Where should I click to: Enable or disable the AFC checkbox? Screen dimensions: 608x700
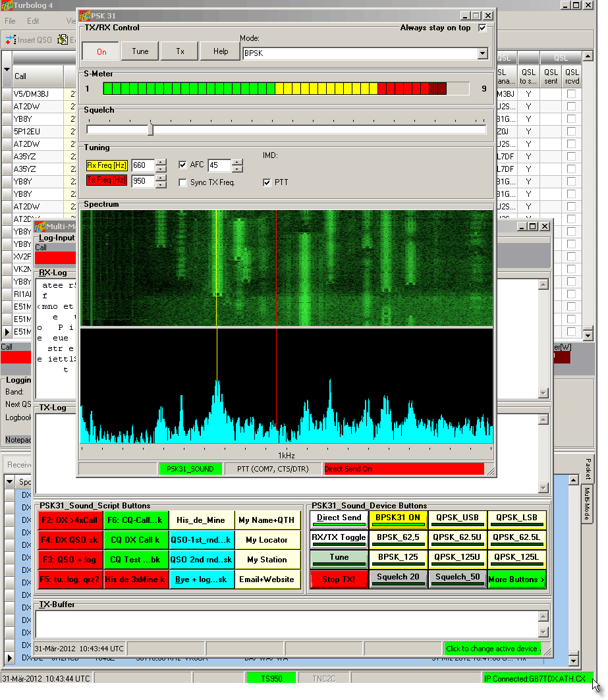click(182, 165)
